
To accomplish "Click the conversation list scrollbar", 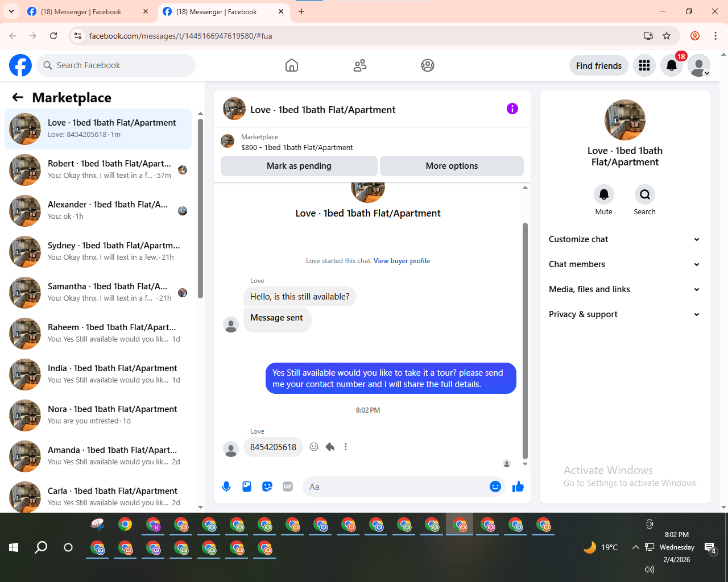I will [200, 209].
